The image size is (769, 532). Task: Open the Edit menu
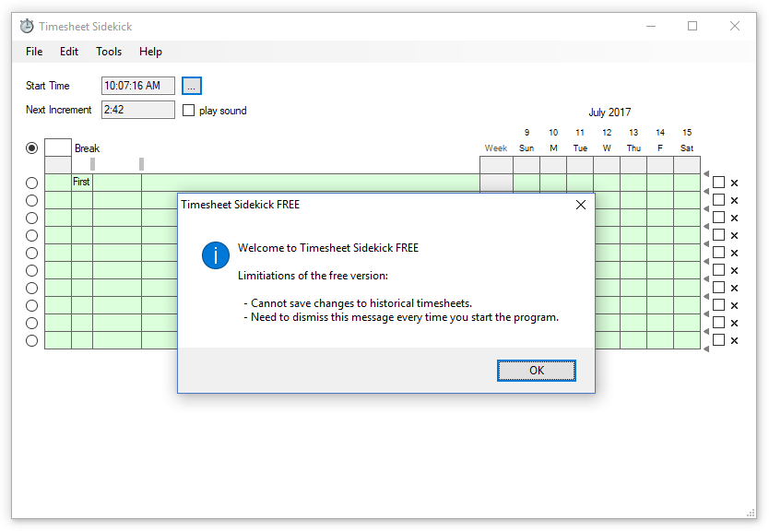(x=68, y=52)
